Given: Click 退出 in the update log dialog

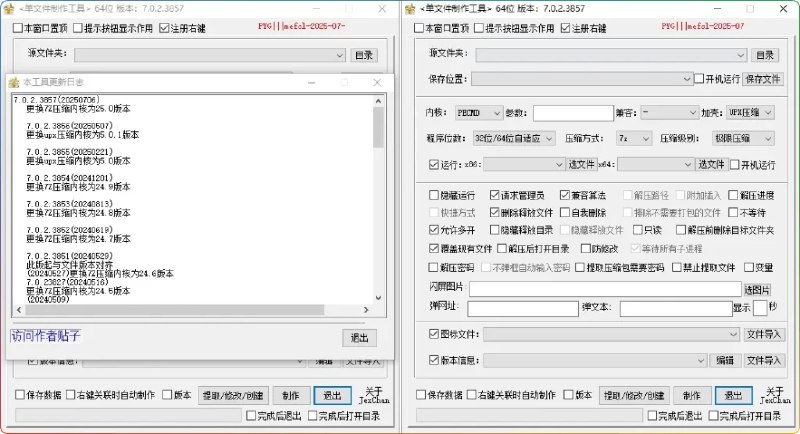Looking at the screenshot, I should (x=359, y=338).
